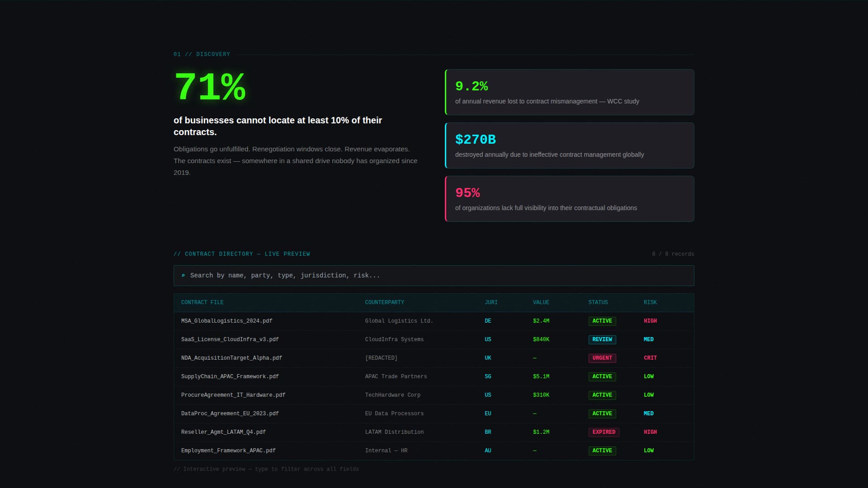The image size is (868, 488).
Task: Click the search magnifier icon
Action: (183, 275)
